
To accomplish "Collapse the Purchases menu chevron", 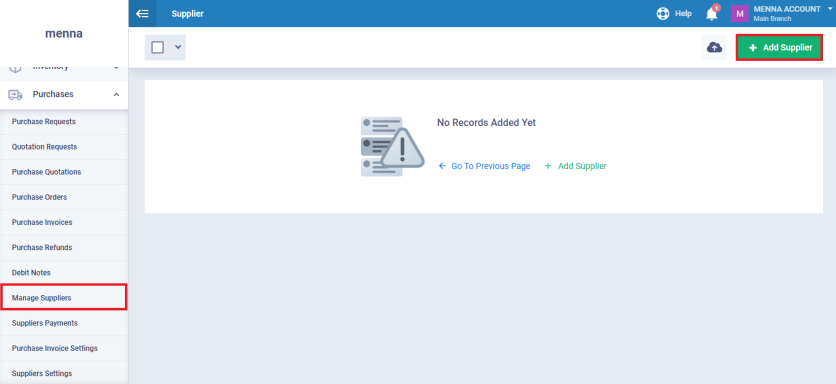I will (x=116, y=94).
